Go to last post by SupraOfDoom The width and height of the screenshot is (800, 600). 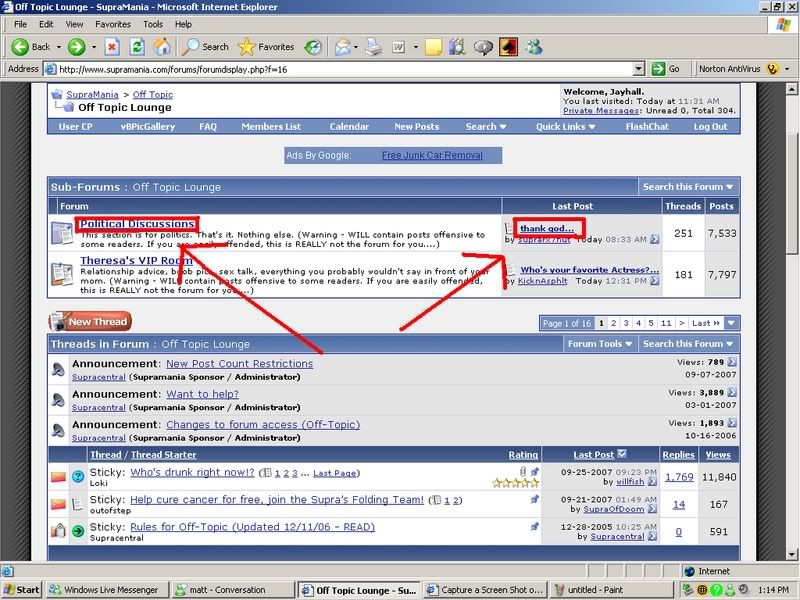652,509
